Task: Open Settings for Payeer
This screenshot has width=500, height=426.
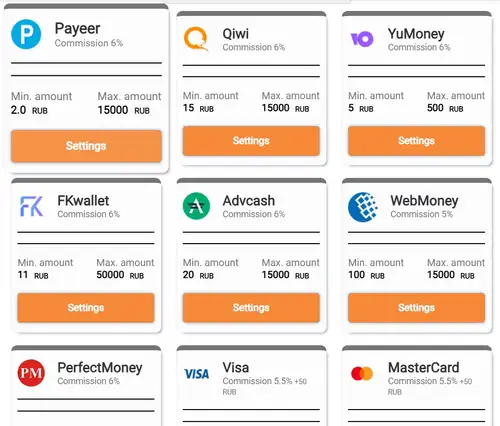Action: coord(86,146)
